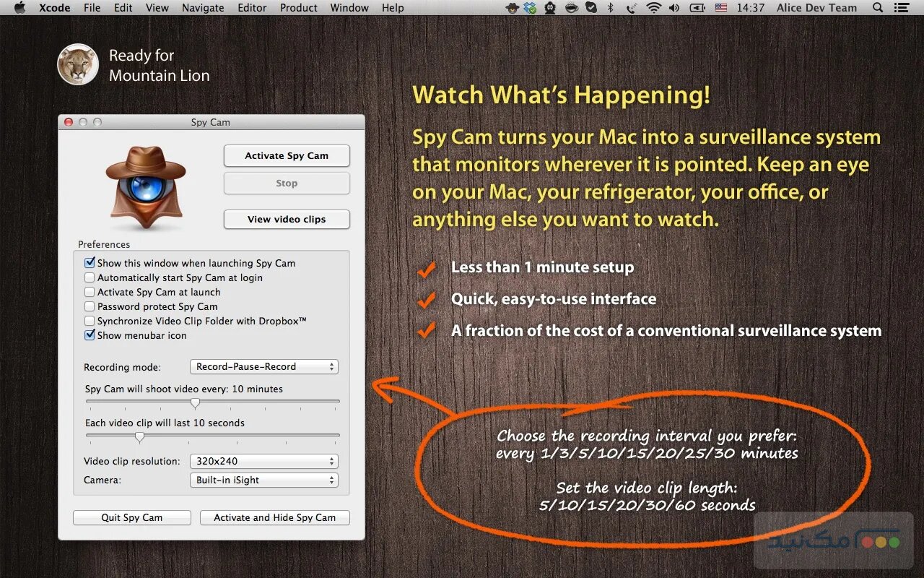
Task: Enable 'Automatically start Spy Cam at login'
Action: pyautogui.click(x=90, y=277)
